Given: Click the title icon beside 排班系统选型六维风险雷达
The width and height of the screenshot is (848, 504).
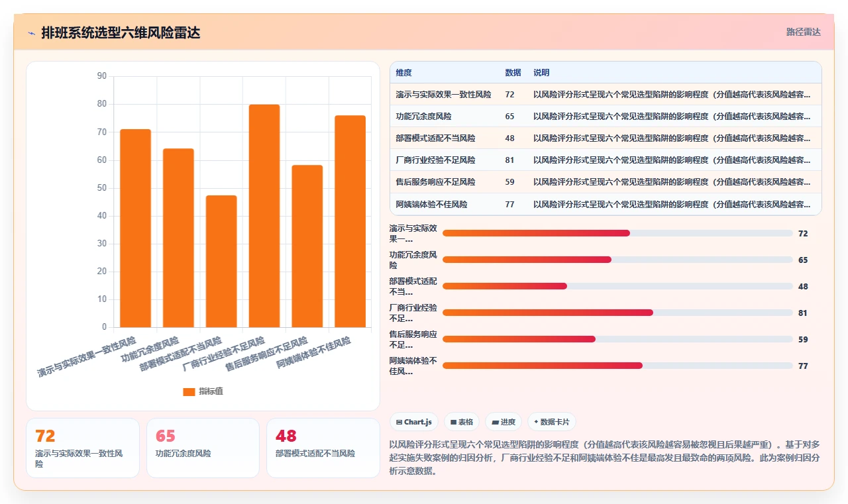Looking at the screenshot, I should [x=31, y=32].
